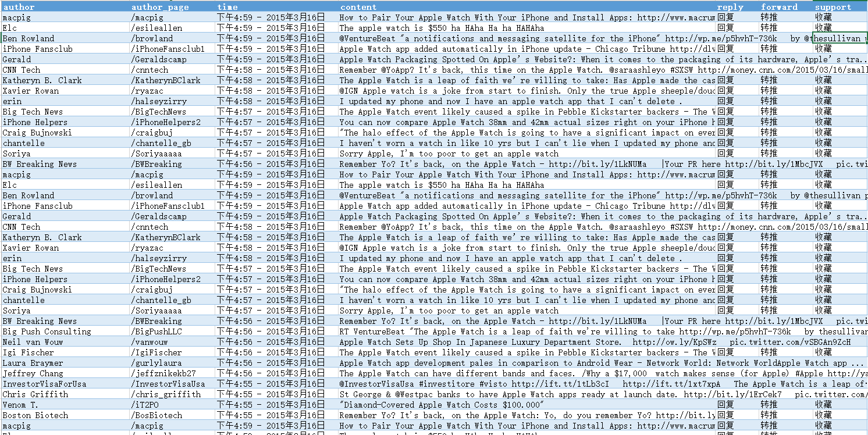Click the '/vanwouw' author page cell
The image size is (868, 435).
pyautogui.click(x=173, y=342)
